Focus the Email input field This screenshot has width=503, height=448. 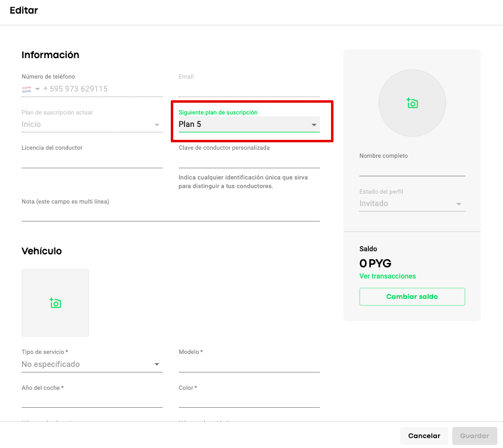click(249, 89)
